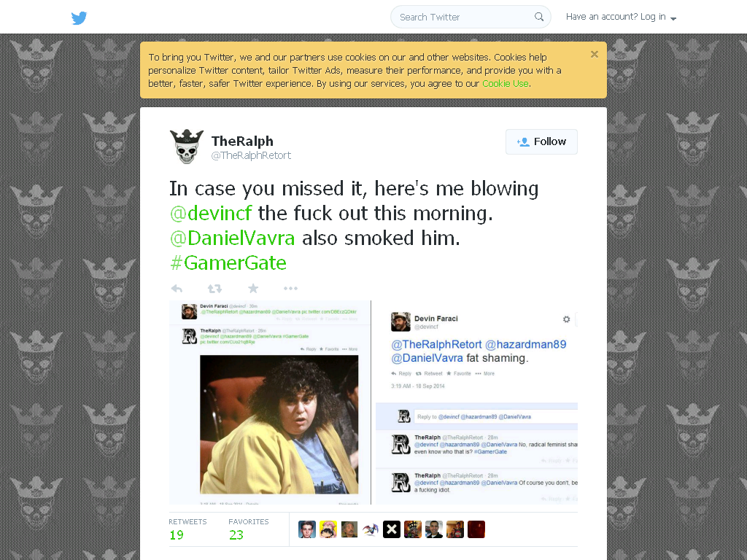
Task: Open the @TheRalphRetort handle link
Action: point(251,156)
